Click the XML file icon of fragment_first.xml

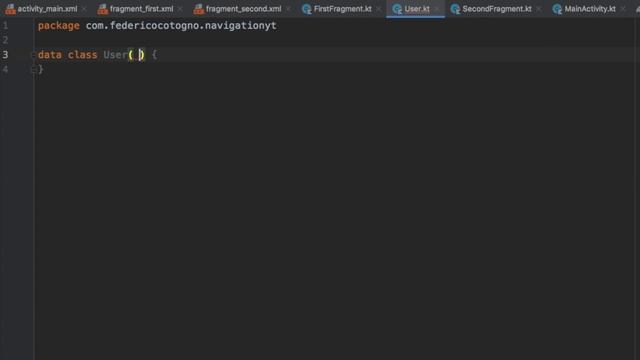[x=102, y=9]
